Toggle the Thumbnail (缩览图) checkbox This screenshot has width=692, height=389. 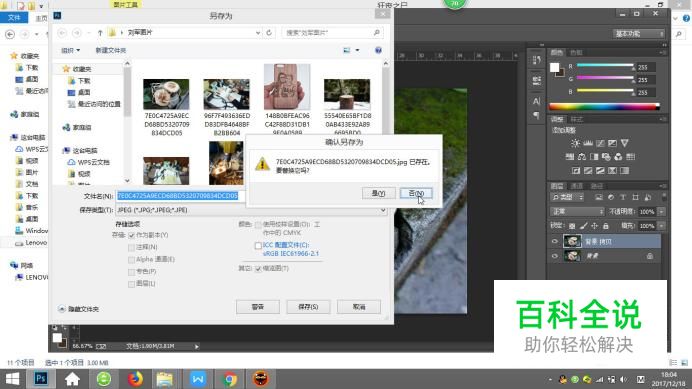tap(258, 268)
